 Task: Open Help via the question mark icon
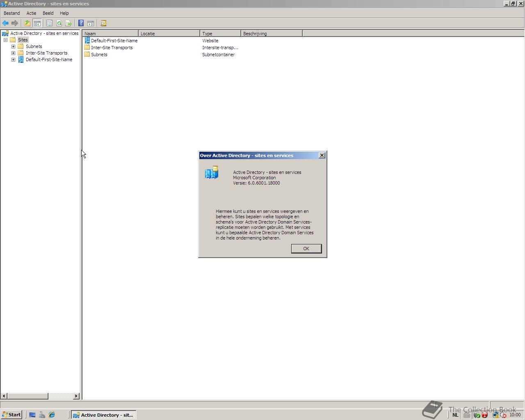click(81, 23)
